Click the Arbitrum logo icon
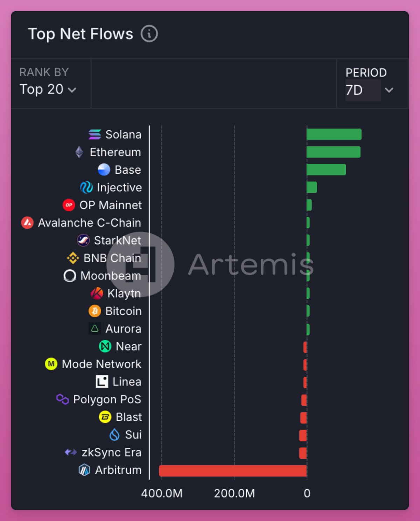420x521 pixels. [x=84, y=470]
